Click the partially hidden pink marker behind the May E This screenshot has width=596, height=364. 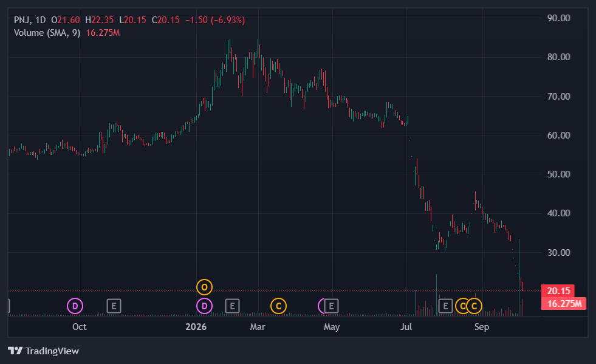coord(321,306)
